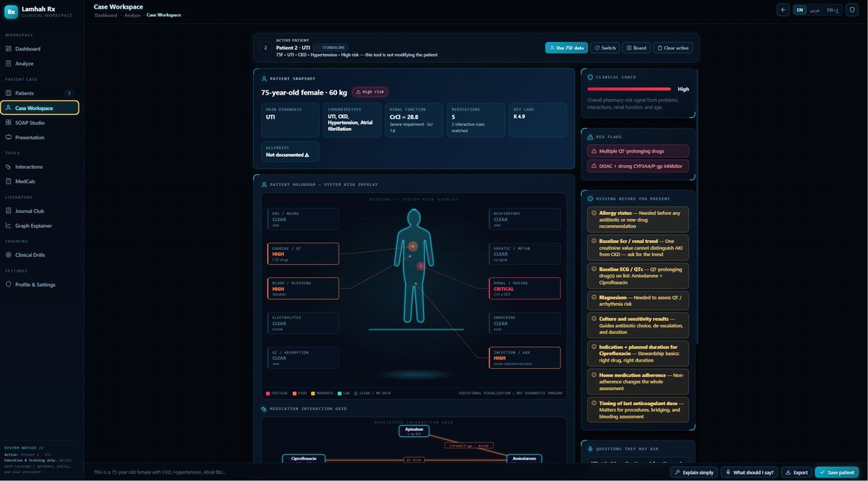Click the STANDALONE tag

tap(331, 47)
